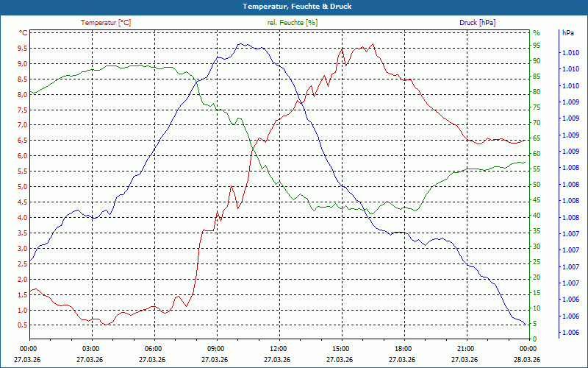This screenshot has height=368, width=588.
Task: Click the green '75' humidity tick label
Action: tap(537, 107)
